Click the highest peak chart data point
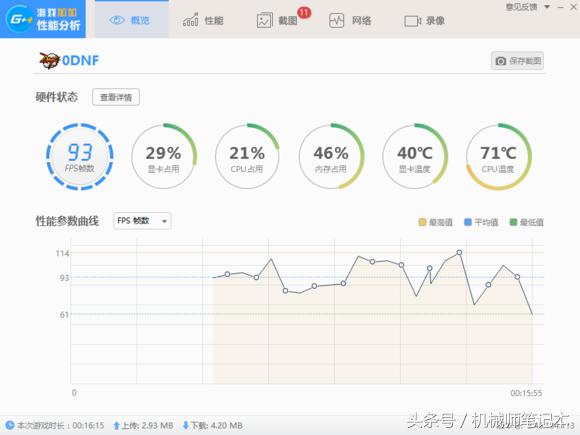 point(459,252)
